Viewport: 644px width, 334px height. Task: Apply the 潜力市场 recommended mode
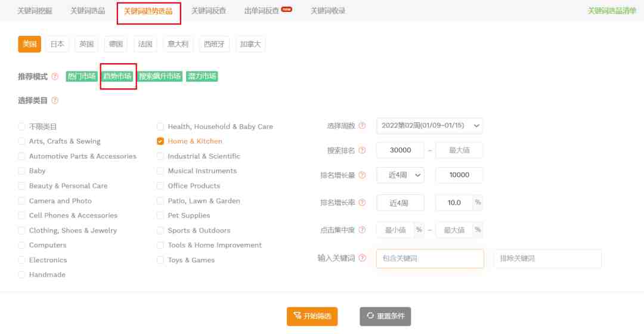coord(202,76)
